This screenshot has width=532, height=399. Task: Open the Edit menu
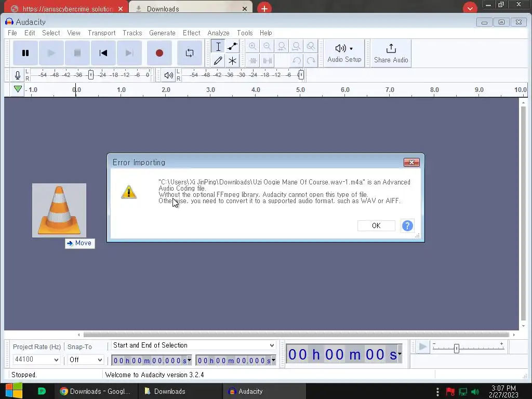click(30, 33)
